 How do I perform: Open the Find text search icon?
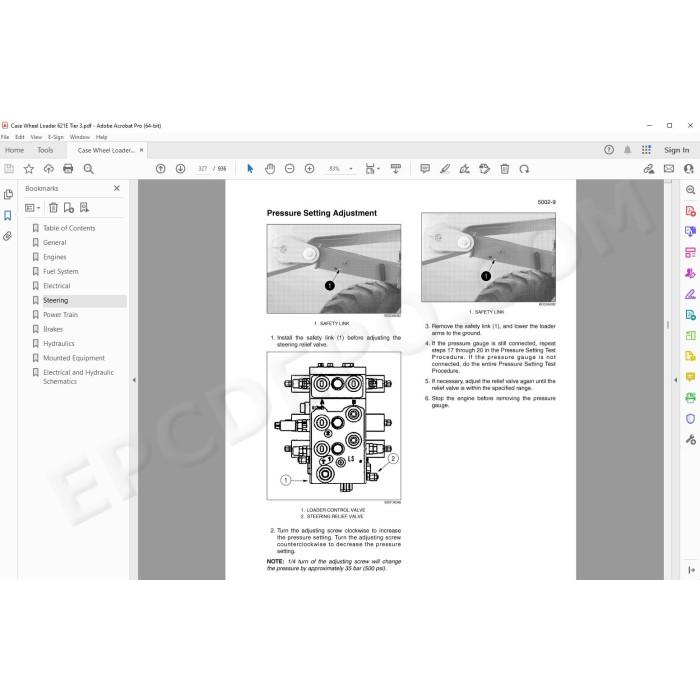(x=88, y=169)
